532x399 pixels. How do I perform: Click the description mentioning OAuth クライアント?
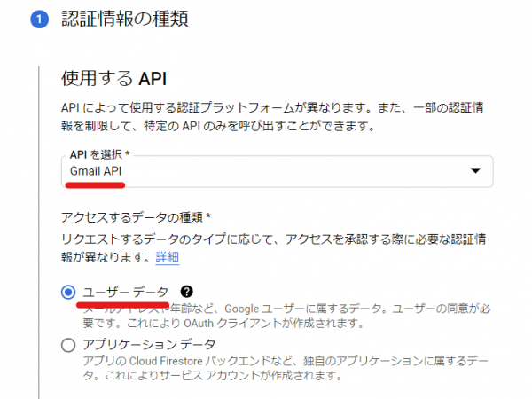coord(286,316)
